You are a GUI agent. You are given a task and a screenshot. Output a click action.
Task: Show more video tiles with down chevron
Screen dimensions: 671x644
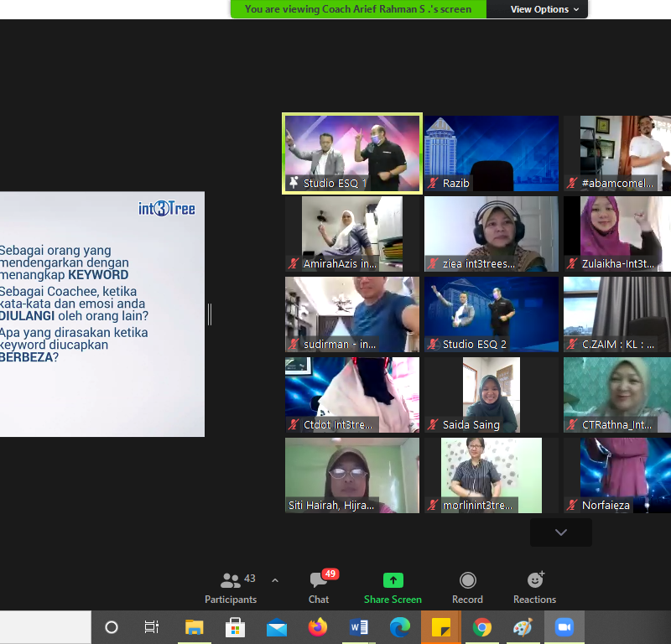click(x=561, y=532)
